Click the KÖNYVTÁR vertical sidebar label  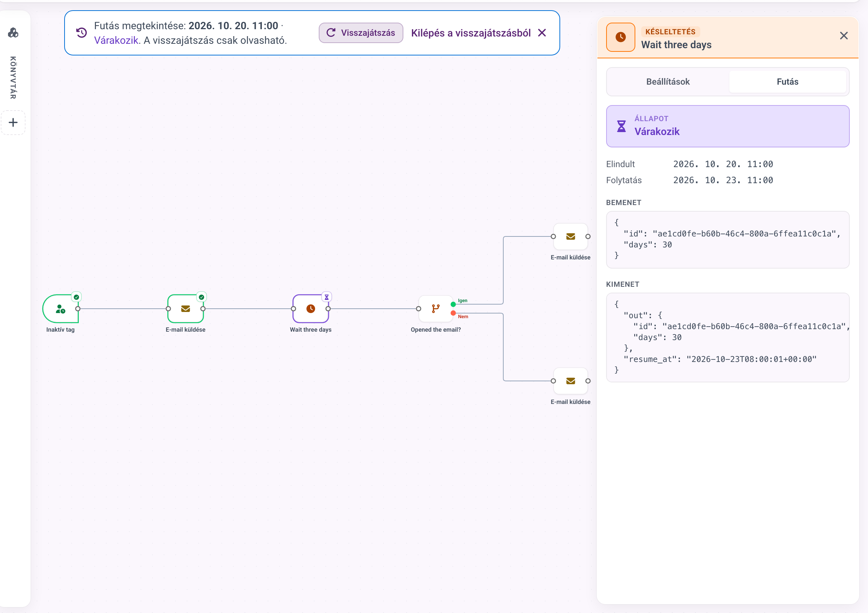pos(13,77)
